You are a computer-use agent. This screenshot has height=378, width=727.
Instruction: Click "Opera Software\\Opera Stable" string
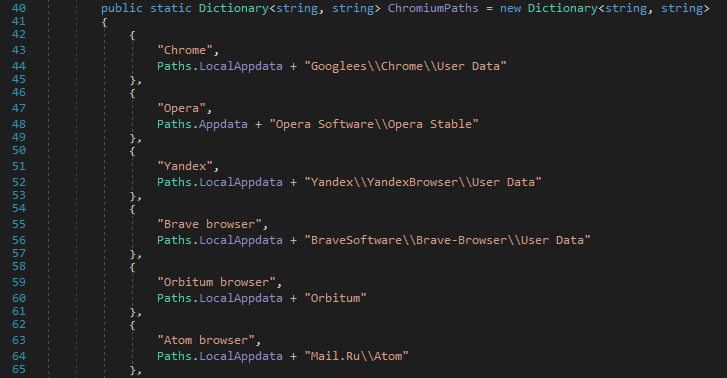374,124
